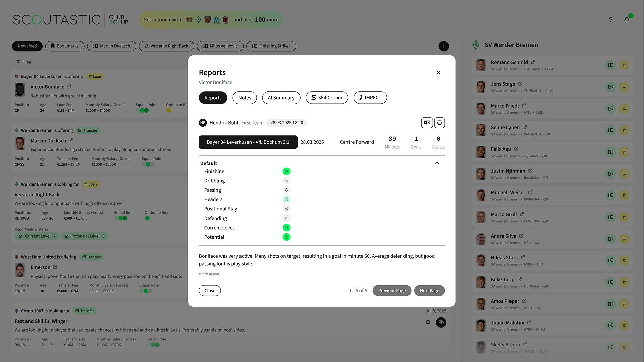Add a new tab with plus button
Image resolution: width=644 pixels, height=362 pixels.
click(x=443, y=46)
